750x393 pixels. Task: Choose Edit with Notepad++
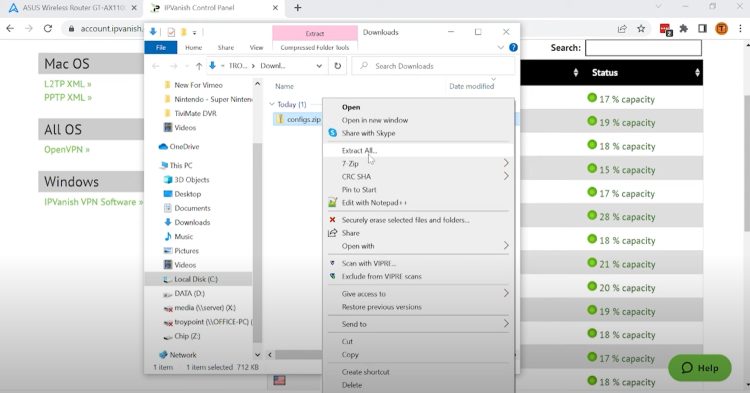tap(374, 203)
